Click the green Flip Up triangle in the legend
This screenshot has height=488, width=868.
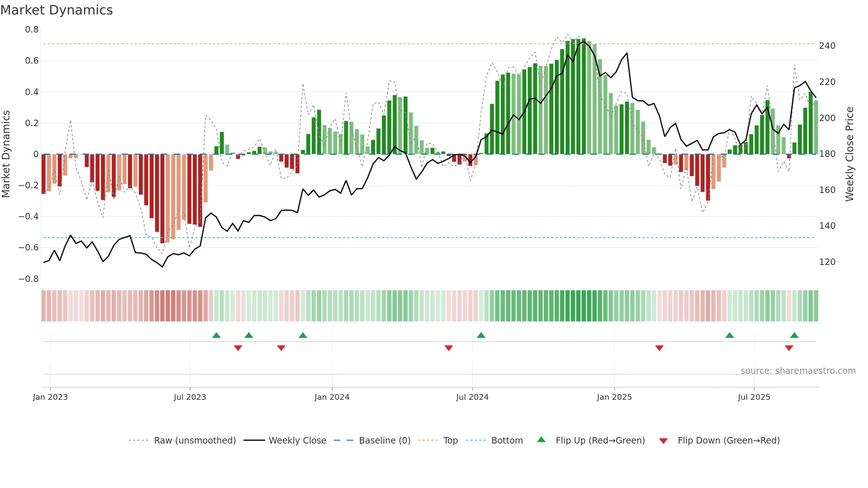pos(541,440)
